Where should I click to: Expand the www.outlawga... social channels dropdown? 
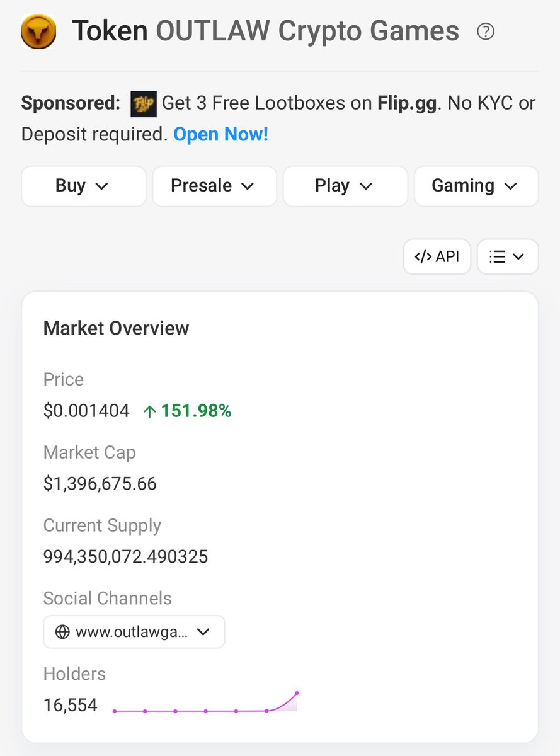pos(134,632)
